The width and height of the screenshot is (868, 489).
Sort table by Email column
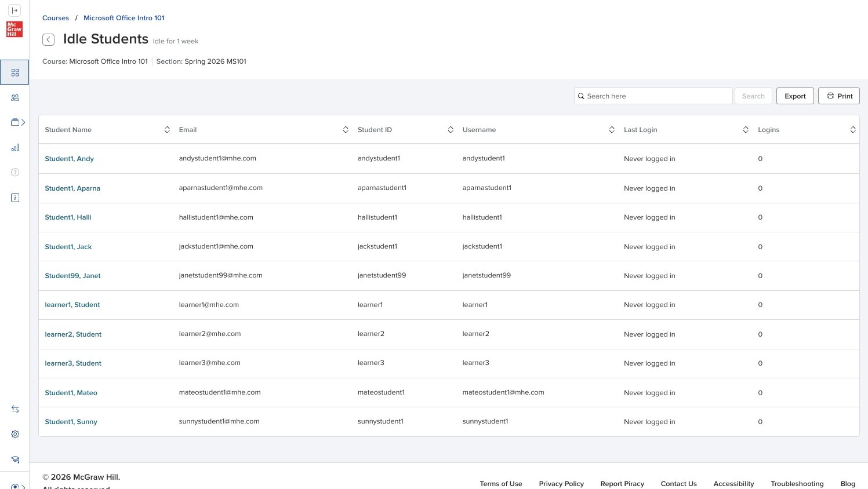(x=346, y=130)
